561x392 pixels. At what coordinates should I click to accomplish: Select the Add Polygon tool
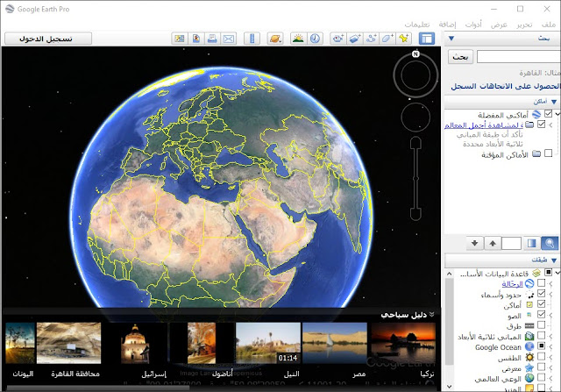387,39
